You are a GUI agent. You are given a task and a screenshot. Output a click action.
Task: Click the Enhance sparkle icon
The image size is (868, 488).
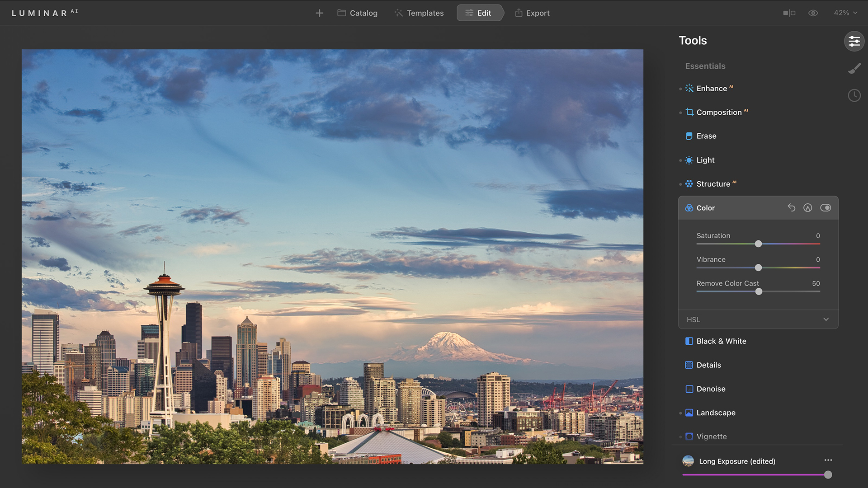[x=689, y=89]
